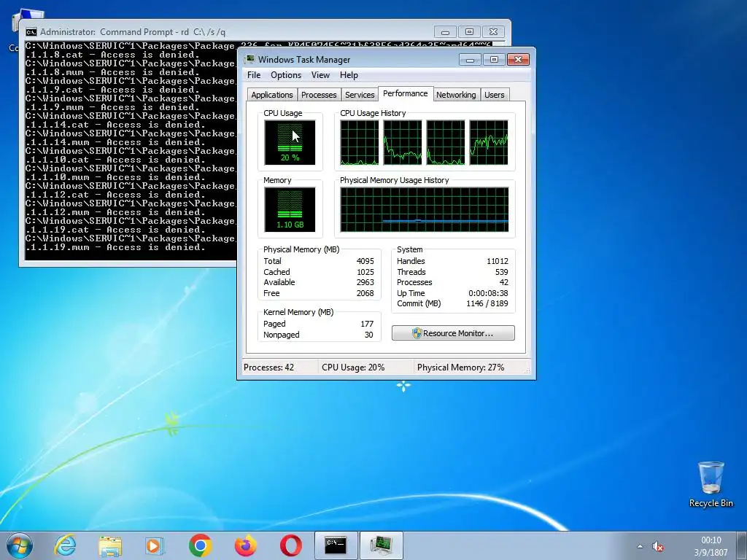Click Kernel Nonpaged value 30
The image size is (747, 560).
tap(368, 335)
